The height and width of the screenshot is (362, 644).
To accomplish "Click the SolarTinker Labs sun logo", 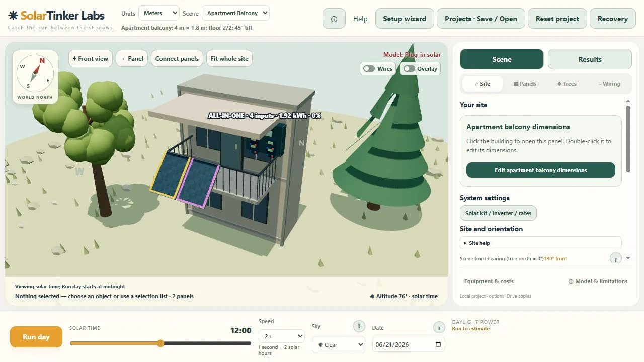I will [13, 15].
